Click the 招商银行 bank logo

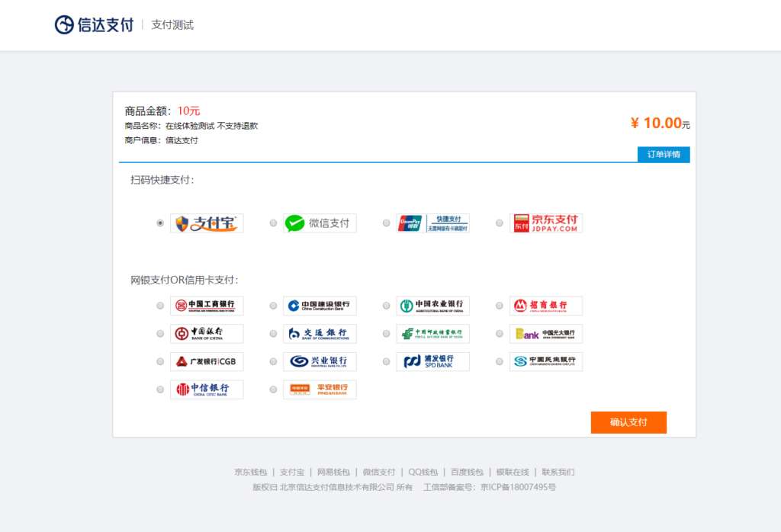[x=546, y=306]
